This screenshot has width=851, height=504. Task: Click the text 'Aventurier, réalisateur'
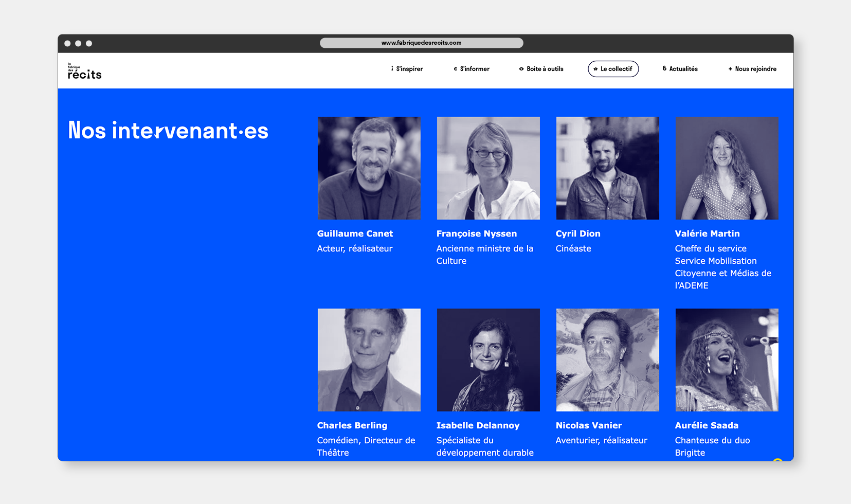click(x=602, y=440)
